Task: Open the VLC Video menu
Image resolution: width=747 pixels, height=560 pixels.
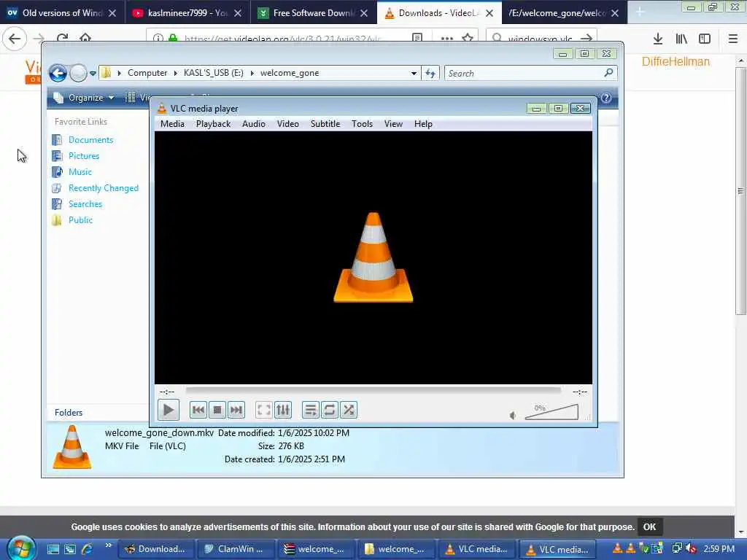Action: [287, 124]
